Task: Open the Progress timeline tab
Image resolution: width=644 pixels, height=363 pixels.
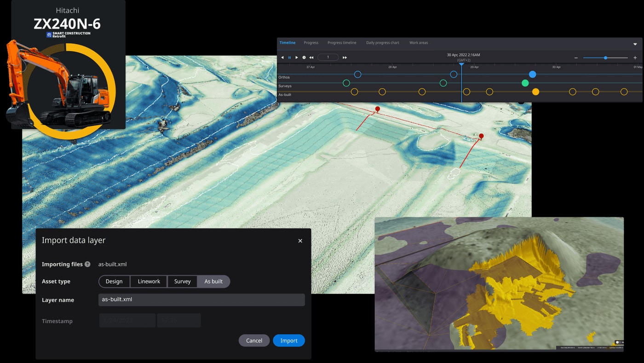Action: pos(342,43)
